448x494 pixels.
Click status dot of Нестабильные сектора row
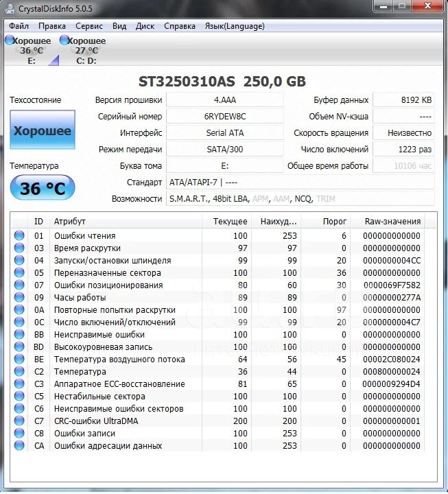pyautogui.click(x=19, y=396)
